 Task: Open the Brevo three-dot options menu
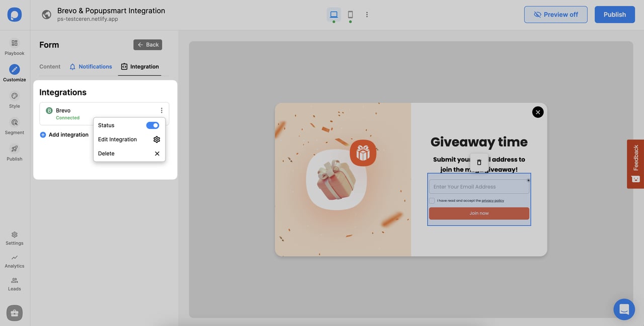pyautogui.click(x=162, y=111)
